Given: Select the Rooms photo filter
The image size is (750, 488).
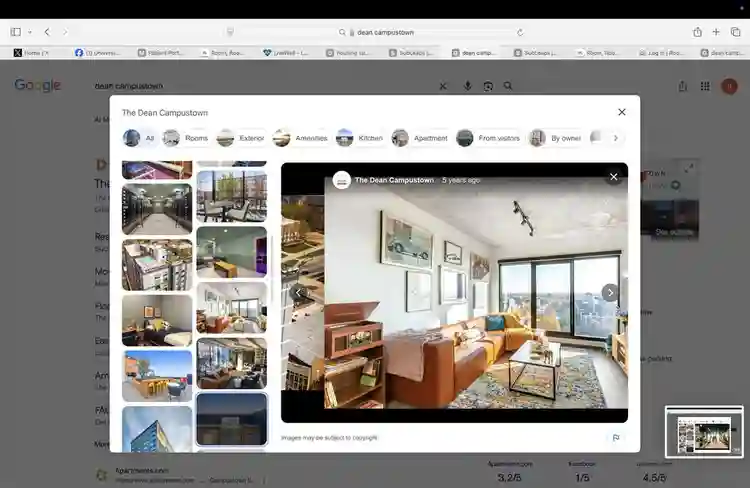Looking at the screenshot, I should (x=186, y=138).
